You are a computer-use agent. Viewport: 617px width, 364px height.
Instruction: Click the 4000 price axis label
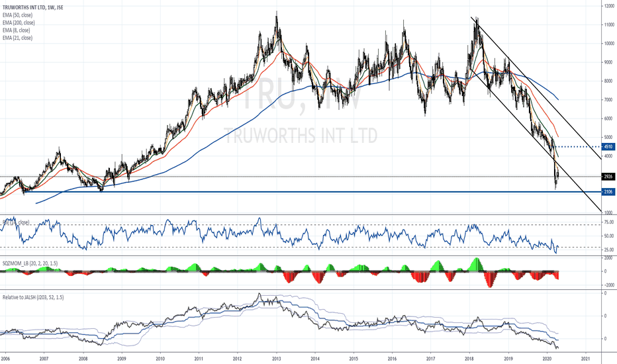609,156
